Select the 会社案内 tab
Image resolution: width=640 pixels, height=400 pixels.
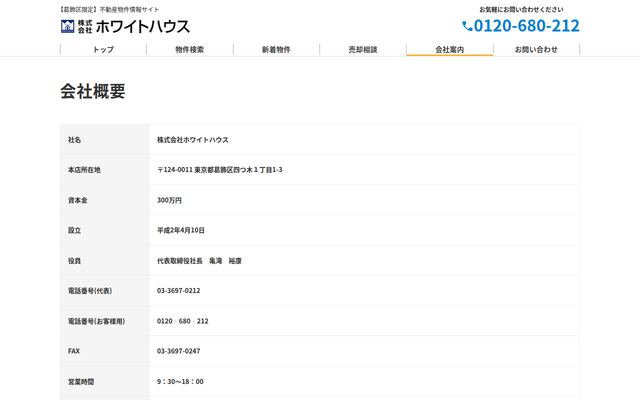(x=449, y=49)
